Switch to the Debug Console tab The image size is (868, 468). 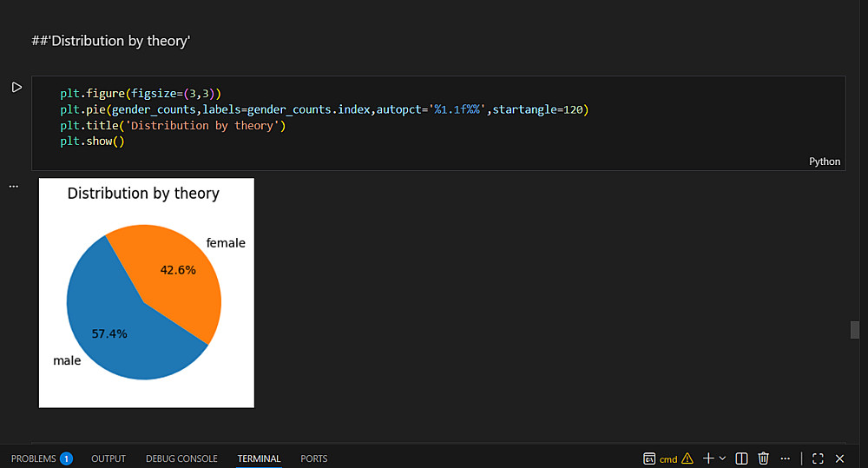click(181, 458)
